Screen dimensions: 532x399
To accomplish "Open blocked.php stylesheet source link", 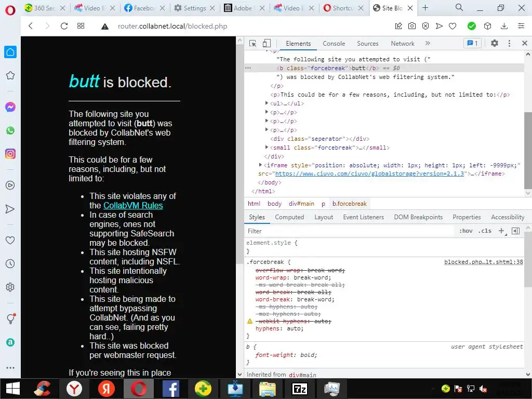I will click(x=484, y=262).
